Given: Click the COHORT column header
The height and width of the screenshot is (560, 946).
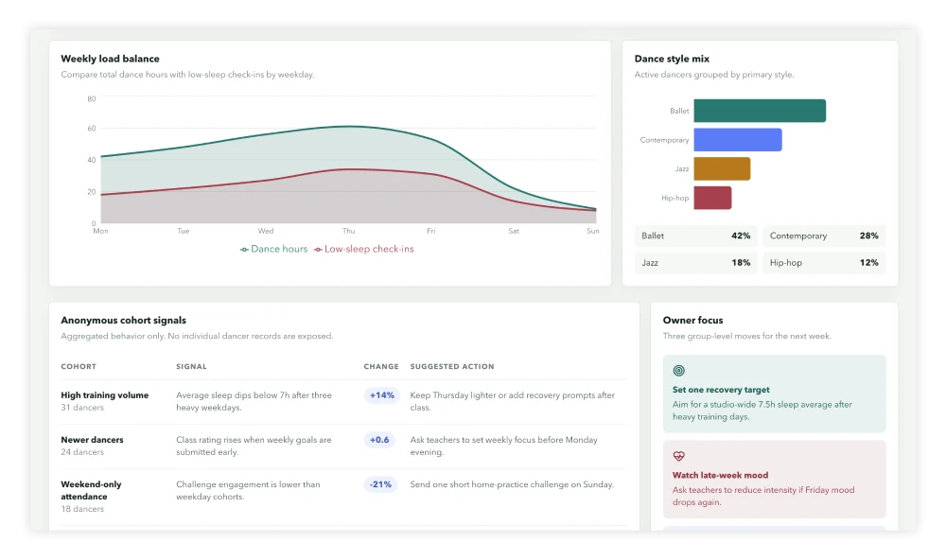Looking at the screenshot, I should point(79,366).
